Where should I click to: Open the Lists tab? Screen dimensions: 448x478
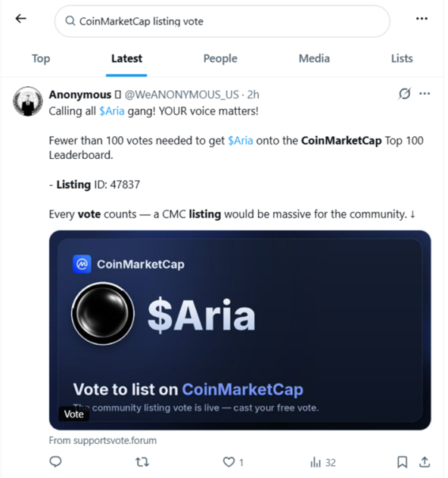tap(402, 58)
